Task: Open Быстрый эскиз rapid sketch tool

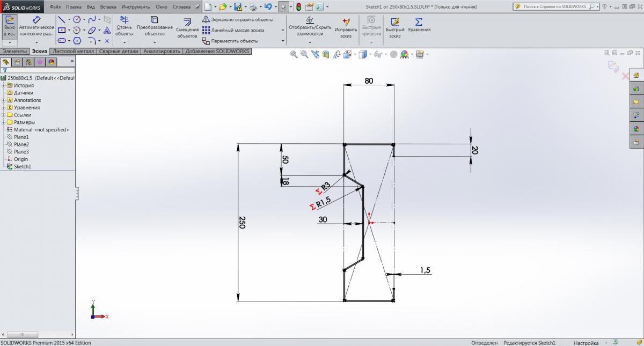Action: click(x=395, y=21)
